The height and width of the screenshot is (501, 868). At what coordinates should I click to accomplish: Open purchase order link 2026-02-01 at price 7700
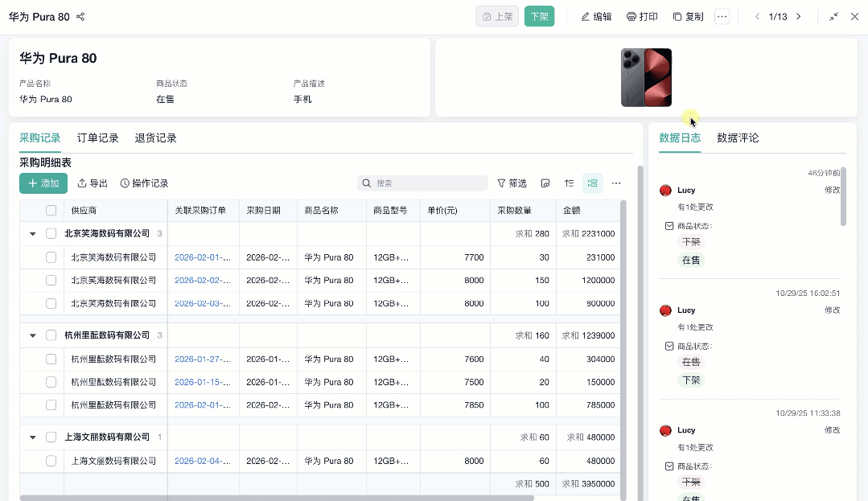tap(203, 257)
